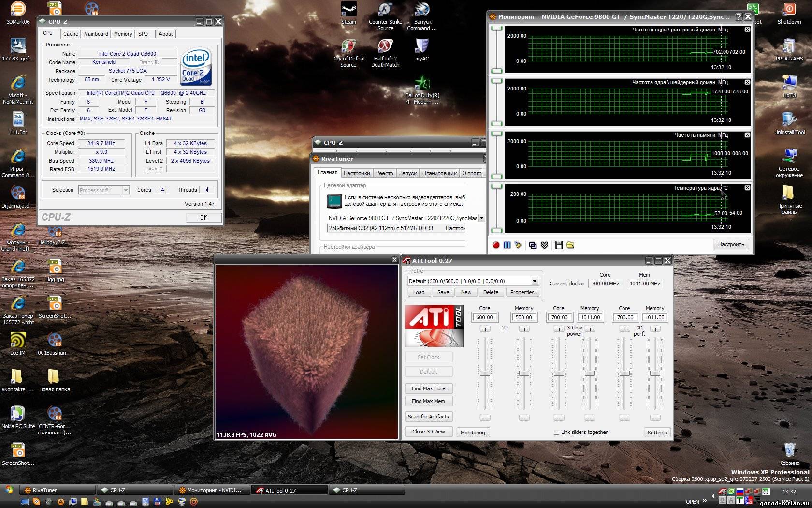Viewport: 812px width, 508px height.
Task: Increase 2D Core clock with plus button
Action: click(x=485, y=329)
